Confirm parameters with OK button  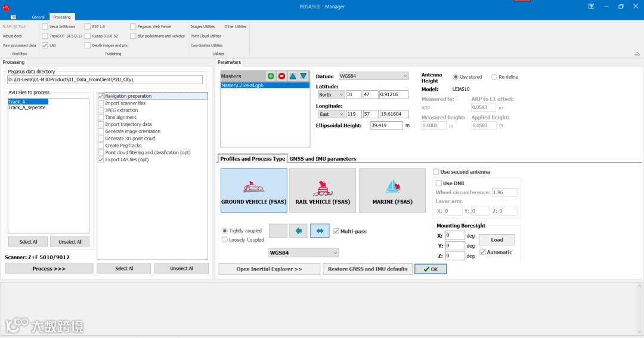point(431,269)
